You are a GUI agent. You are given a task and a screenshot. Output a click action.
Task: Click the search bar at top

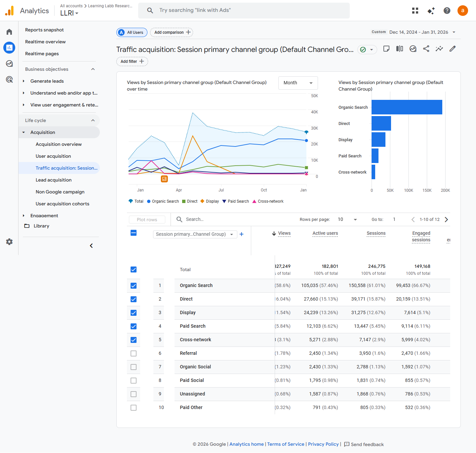[x=244, y=10]
